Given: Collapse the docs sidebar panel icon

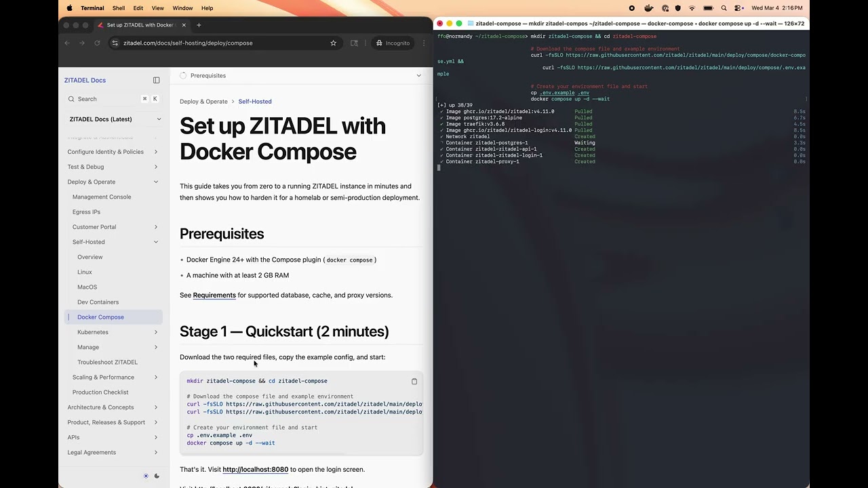Looking at the screenshot, I should (157, 80).
